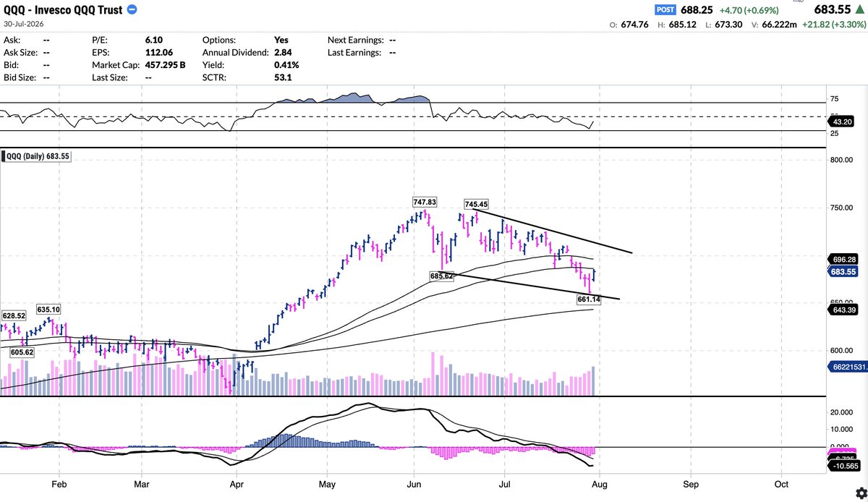This screenshot has height=502, width=868.
Task: Click the Mar label on the time axis
Action: [x=142, y=483]
